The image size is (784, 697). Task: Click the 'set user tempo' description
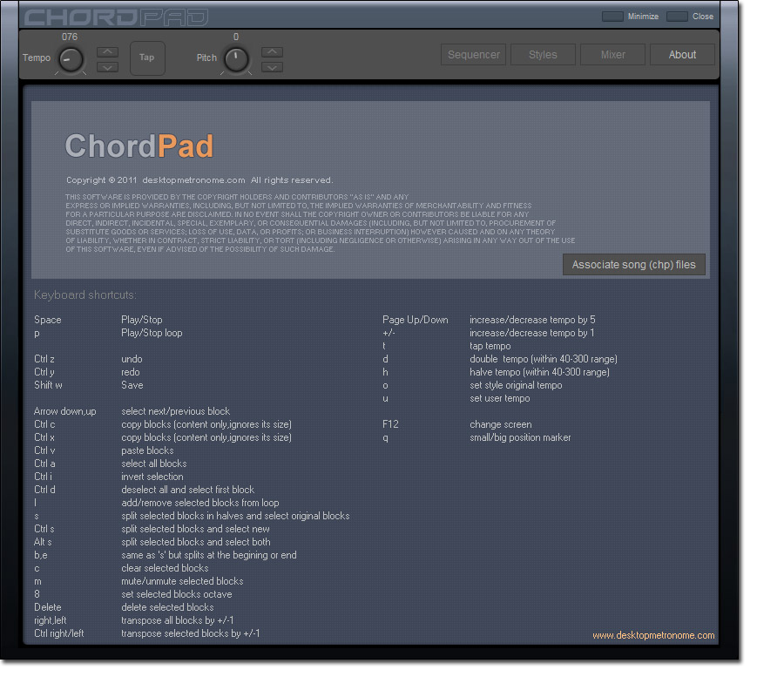500,398
